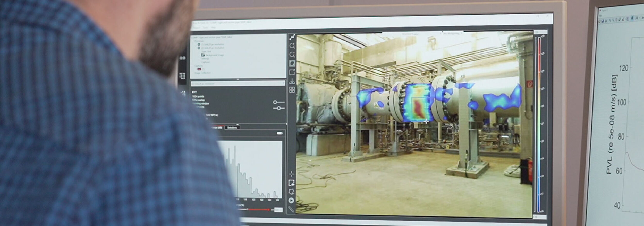Select the add rectangle selection tool
The width and height of the screenshot is (644, 226).
click(x=291, y=183)
